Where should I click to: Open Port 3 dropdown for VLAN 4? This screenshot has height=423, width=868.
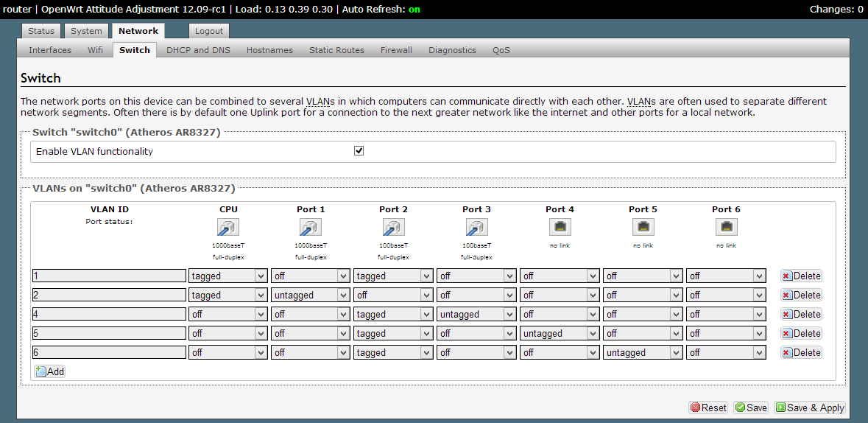(476, 315)
